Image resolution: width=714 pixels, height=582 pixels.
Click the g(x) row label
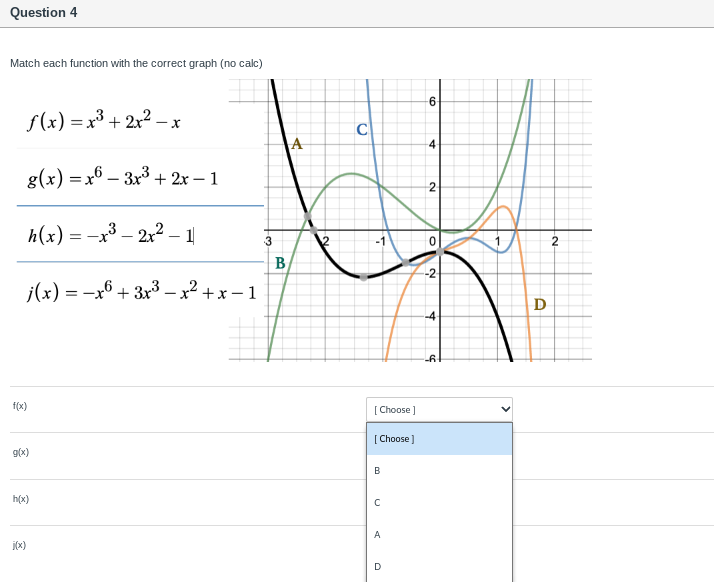(21, 452)
